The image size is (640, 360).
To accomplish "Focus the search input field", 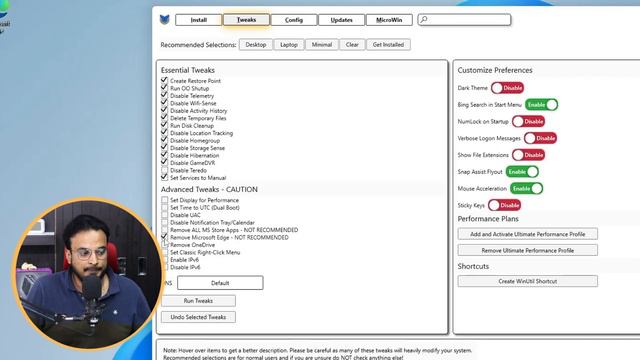I will pyautogui.click(x=464, y=20).
